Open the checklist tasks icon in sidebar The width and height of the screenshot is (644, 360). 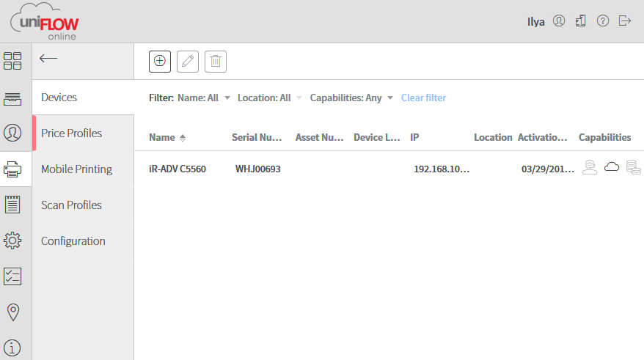tap(12, 276)
